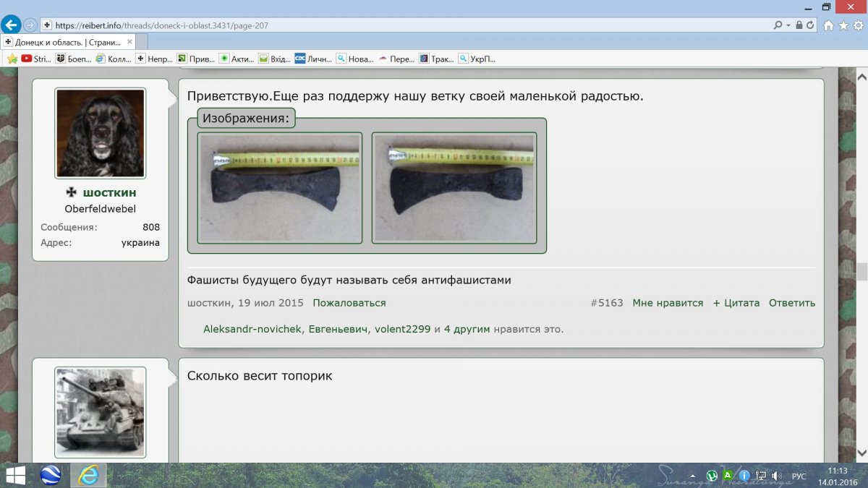This screenshot has height=488, width=868.
Task: Close the 'Донецк и область' tab
Action: [x=129, y=42]
